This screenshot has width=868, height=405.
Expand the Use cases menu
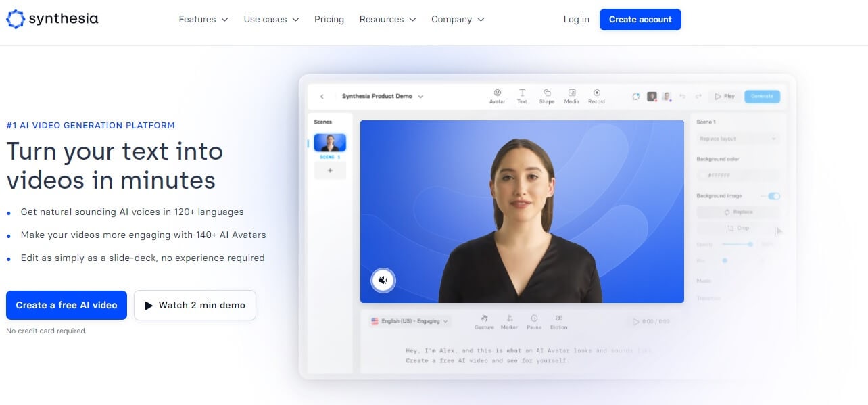pyautogui.click(x=271, y=19)
